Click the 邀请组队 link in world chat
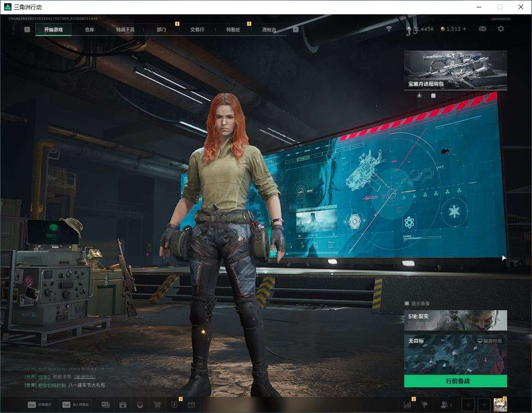The image size is (532, 413). (85, 377)
